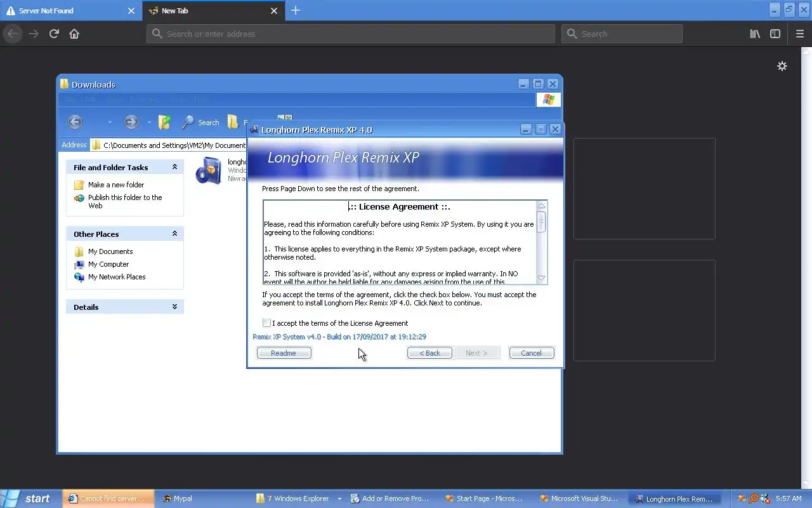812x508 pixels.
Task: Open the Forward button history dropdown arrow
Action: [149, 123]
